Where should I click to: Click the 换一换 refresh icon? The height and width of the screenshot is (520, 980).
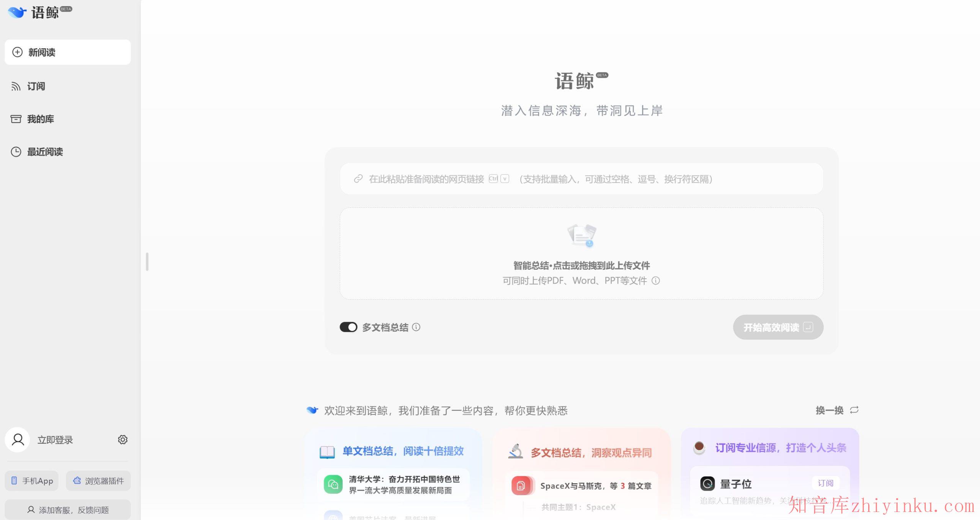[854, 409]
